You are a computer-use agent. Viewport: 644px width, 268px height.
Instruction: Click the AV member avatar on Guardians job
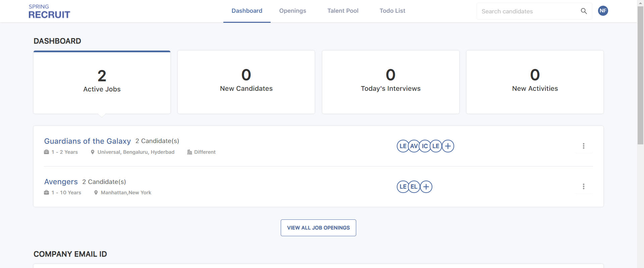414,146
